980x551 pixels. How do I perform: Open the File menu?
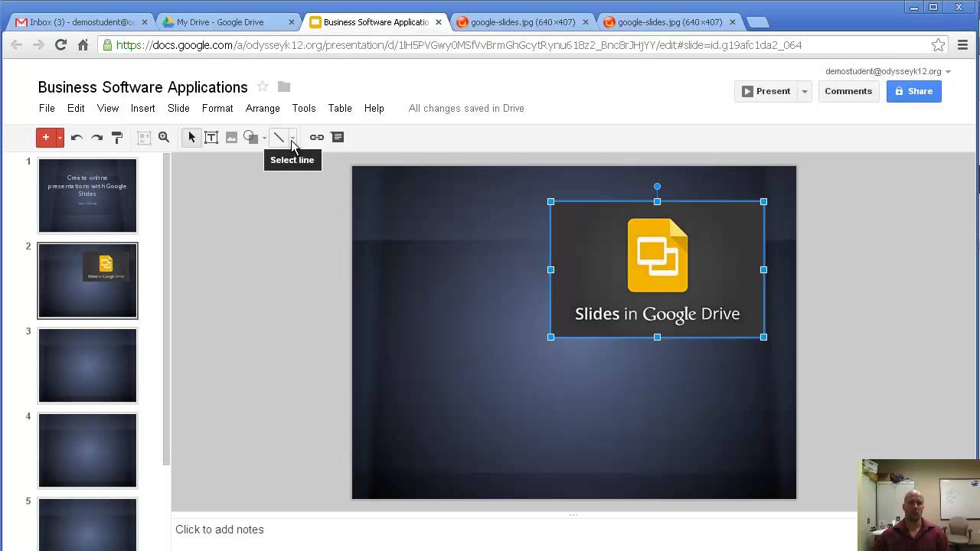pyautogui.click(x=47, y=108)
